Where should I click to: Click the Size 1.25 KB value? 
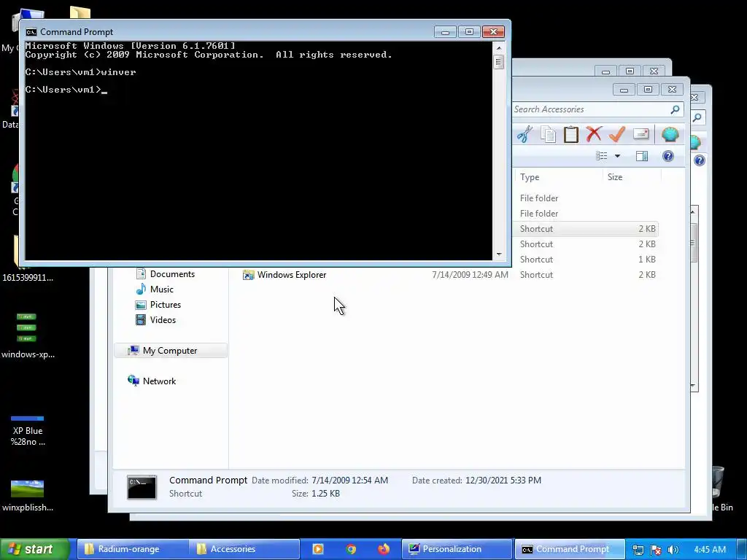click(x=325, y=494)
